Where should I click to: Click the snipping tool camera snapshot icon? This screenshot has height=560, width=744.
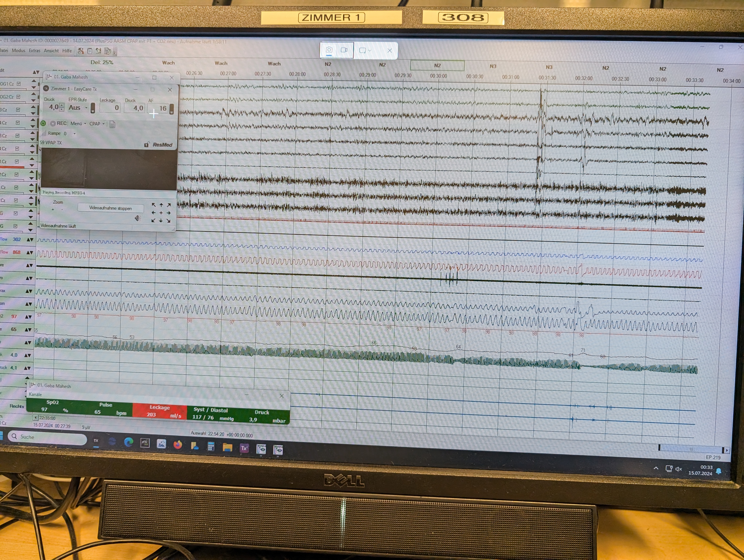[329, 50]
